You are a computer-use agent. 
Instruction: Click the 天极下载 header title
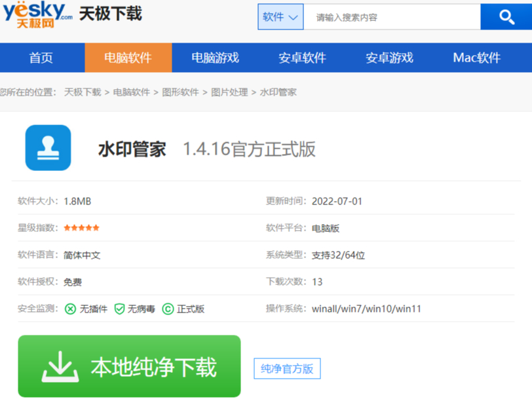(x=111, y=14)
